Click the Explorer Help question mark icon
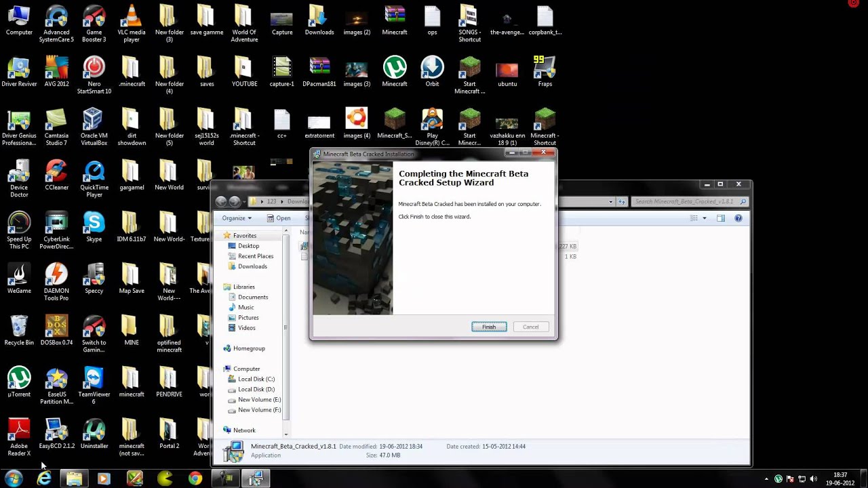The height and width of the screenshot is (488, 868). coord(738,218)
